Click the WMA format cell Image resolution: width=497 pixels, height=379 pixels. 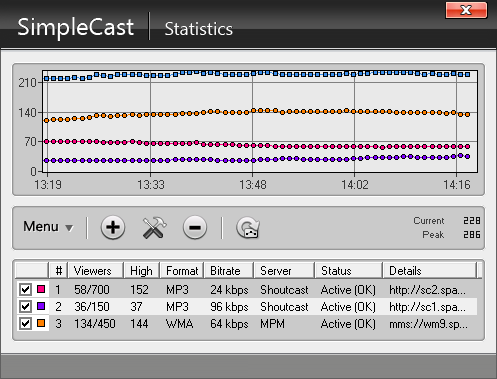179,324
